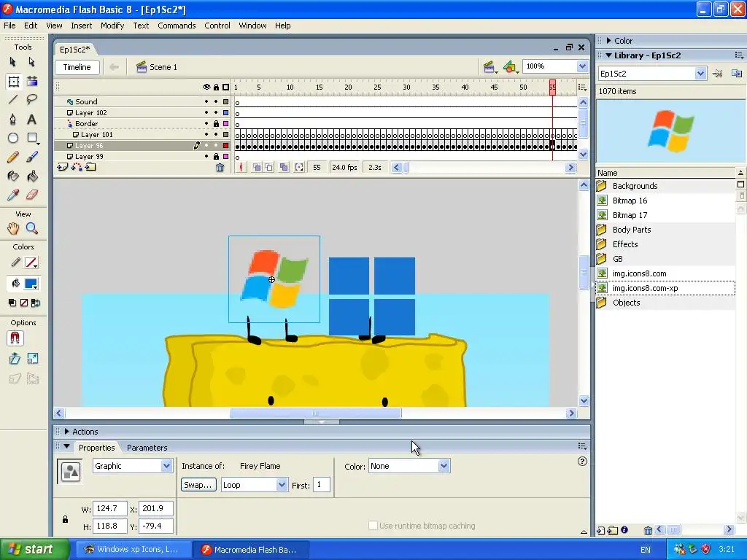The height and width of the screenshot is (560, 747).
Task: Select the Zoom magnifier tool
Action: pyautogui.click(x=31, y=228)
